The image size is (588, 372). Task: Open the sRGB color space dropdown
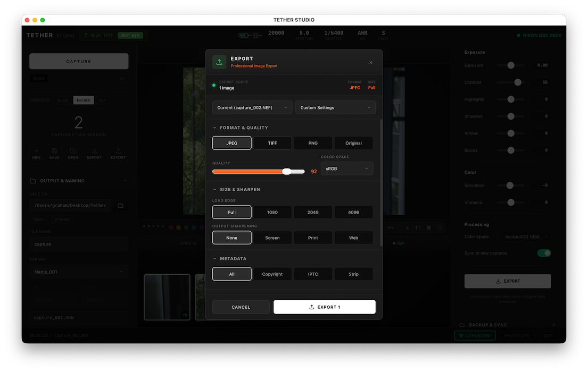click(347, 168)
